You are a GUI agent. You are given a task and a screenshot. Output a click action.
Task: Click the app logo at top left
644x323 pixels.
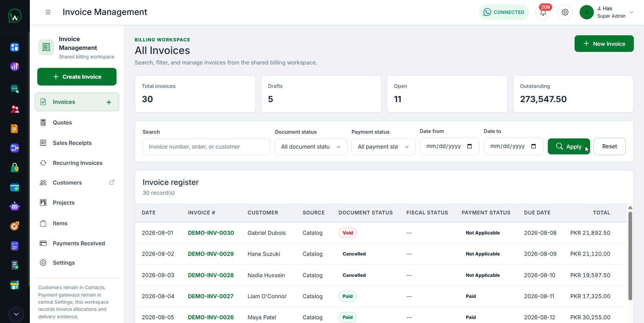click(x=15, y=16)
